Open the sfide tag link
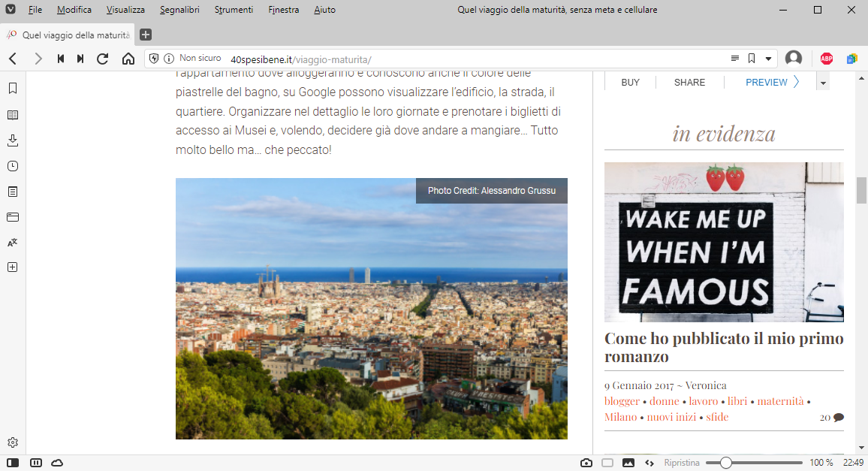 click(717, 417)
